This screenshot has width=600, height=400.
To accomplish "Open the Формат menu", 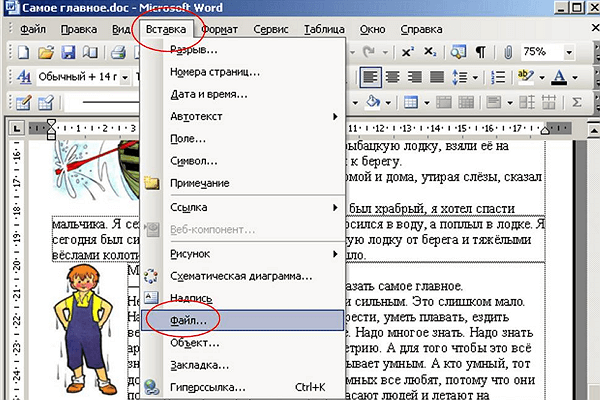I will coord(220,29).
